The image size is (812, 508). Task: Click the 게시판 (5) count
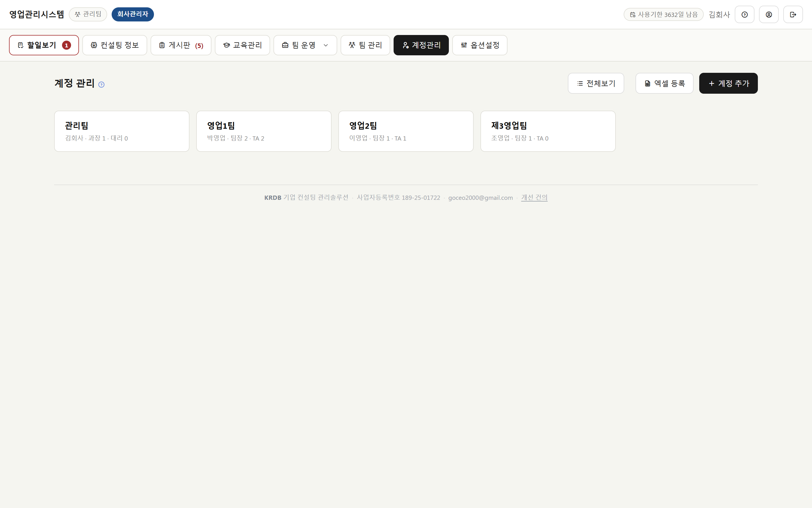[199, 46]
